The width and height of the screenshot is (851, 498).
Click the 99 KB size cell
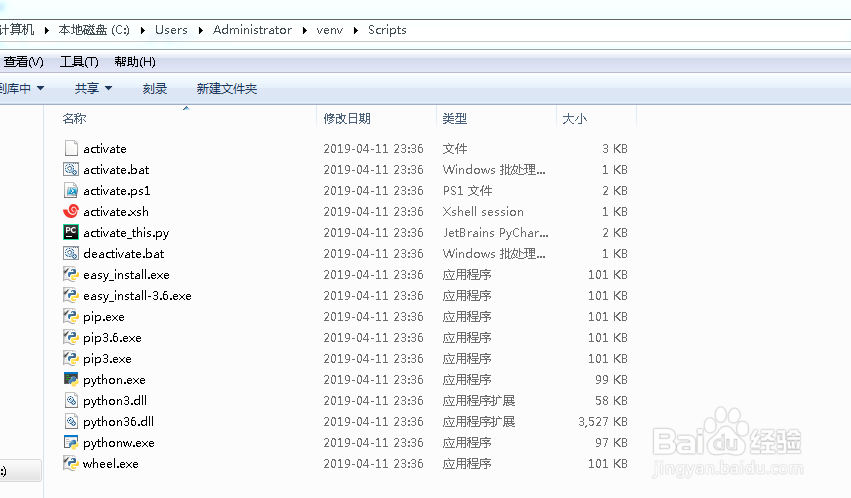611,380
